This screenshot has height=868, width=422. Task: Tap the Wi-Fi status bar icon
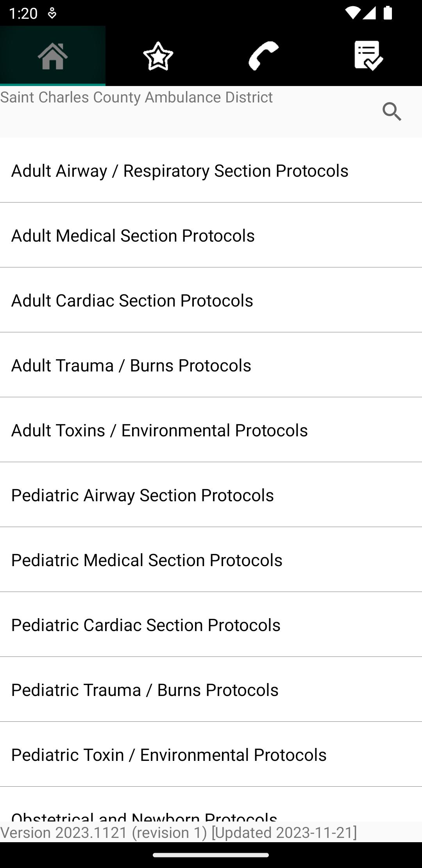pos(352,14)
